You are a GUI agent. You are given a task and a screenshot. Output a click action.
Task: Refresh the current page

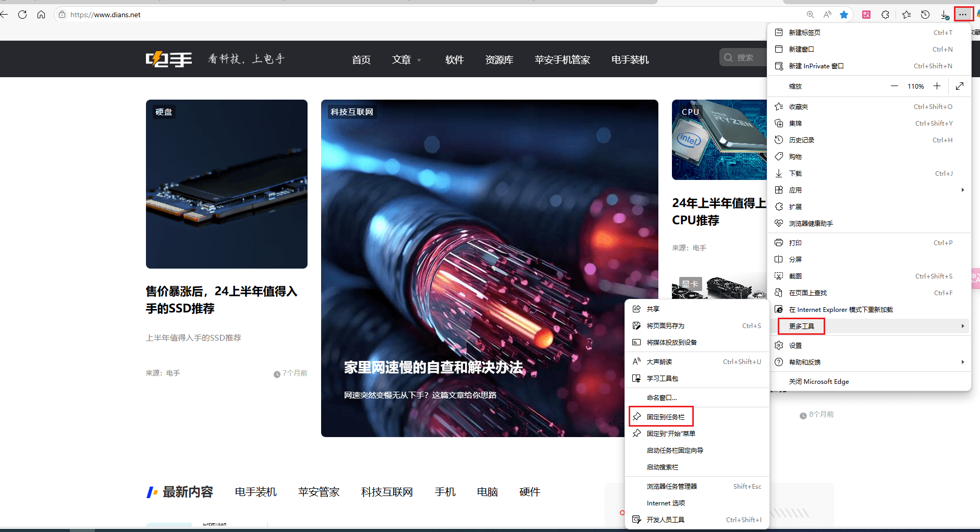[x=22, y=14]
